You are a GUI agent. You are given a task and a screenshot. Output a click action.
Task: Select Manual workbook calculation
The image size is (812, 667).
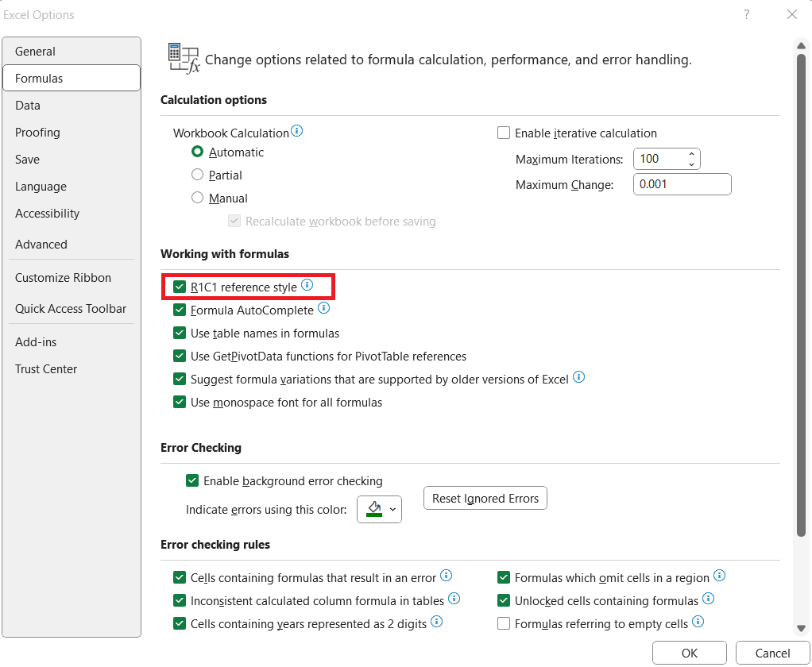point(197,198)
